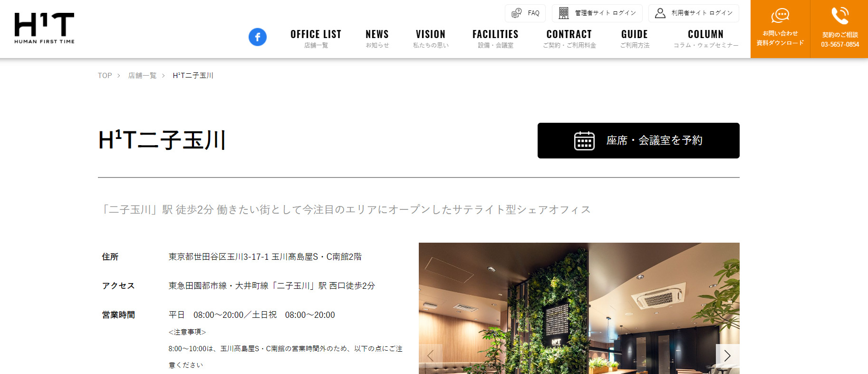This screenshot has width=868, height=374.
Task: Click the calendar icon on reservation button
Action: 584,141
